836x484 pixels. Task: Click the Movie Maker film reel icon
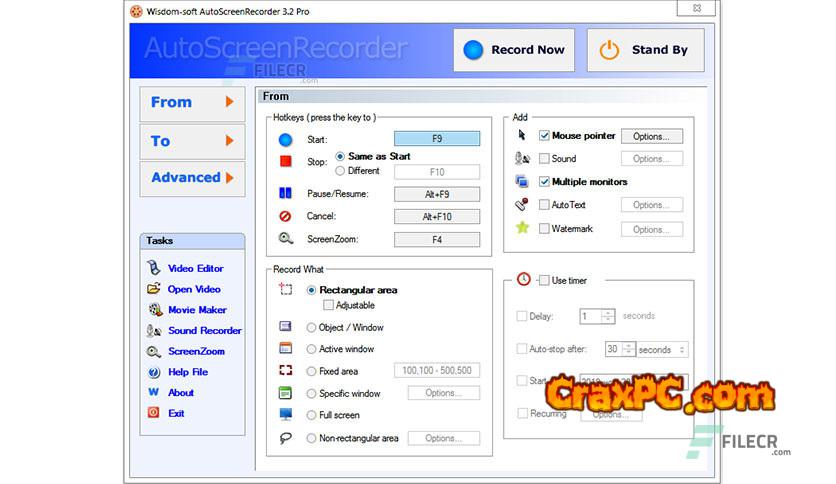click(x=155, y=310)
